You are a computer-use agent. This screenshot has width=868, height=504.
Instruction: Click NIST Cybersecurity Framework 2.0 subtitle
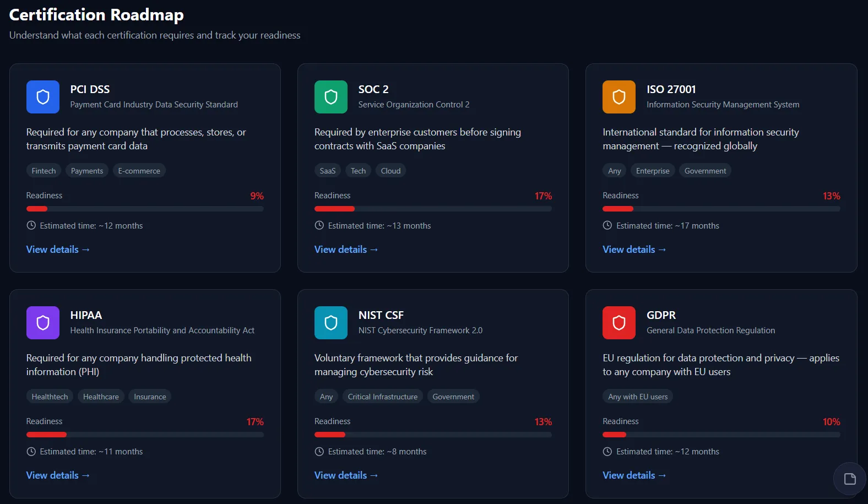(420, 330)
